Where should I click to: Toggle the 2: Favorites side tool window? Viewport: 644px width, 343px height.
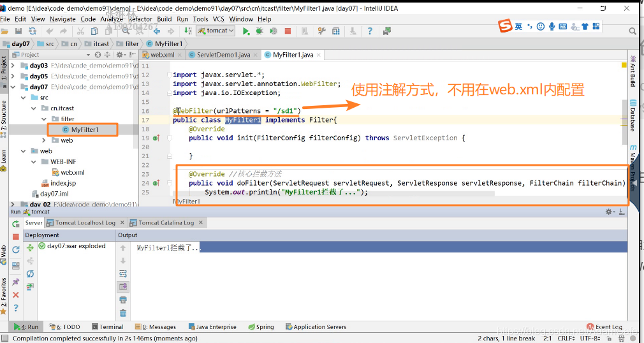click(x=4, y=296)
